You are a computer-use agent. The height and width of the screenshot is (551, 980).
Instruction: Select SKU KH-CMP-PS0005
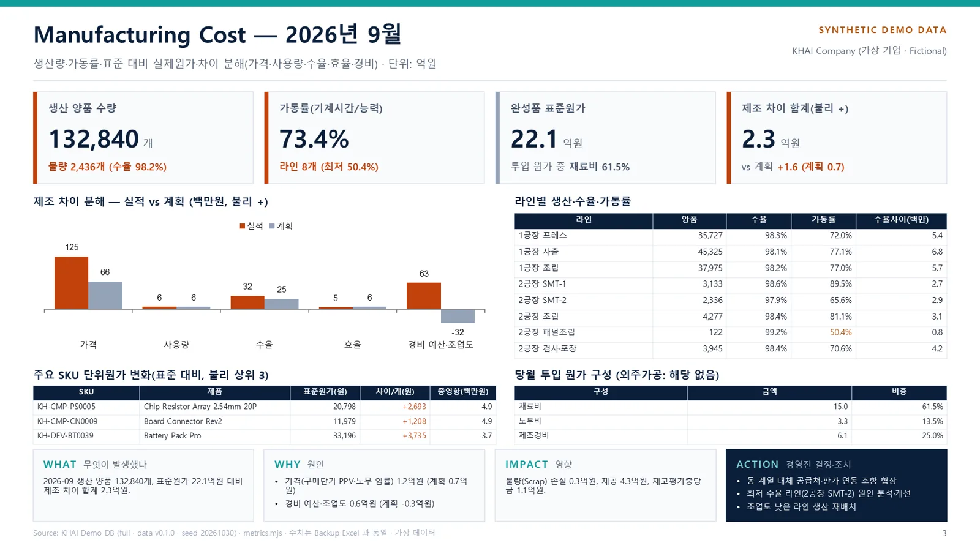pos(66,407)
